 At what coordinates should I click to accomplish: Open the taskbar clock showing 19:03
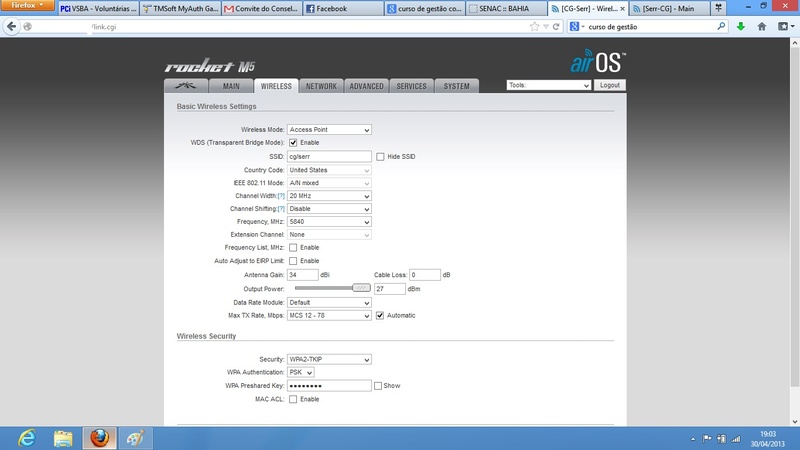click(767, 439)
